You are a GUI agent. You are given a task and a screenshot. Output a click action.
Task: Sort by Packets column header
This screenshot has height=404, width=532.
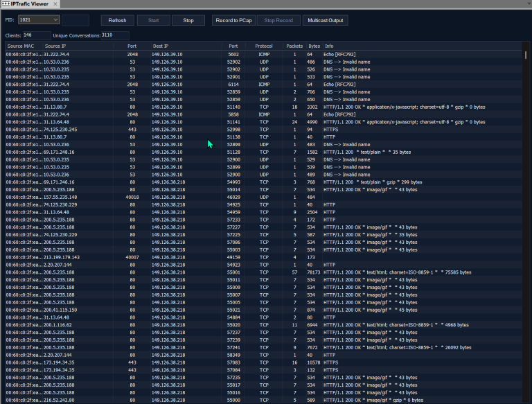click(294, 46)
